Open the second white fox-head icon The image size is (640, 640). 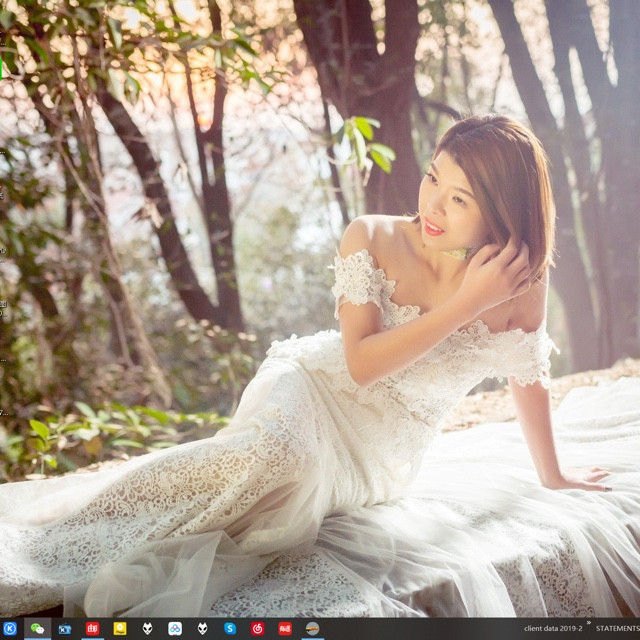click(x=203, y=629)
